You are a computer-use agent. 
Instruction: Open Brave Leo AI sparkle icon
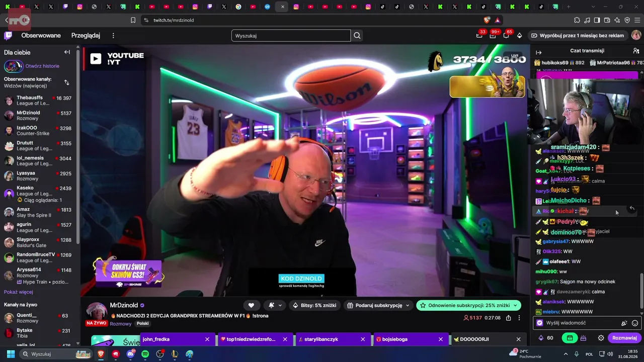coord(617,20)
